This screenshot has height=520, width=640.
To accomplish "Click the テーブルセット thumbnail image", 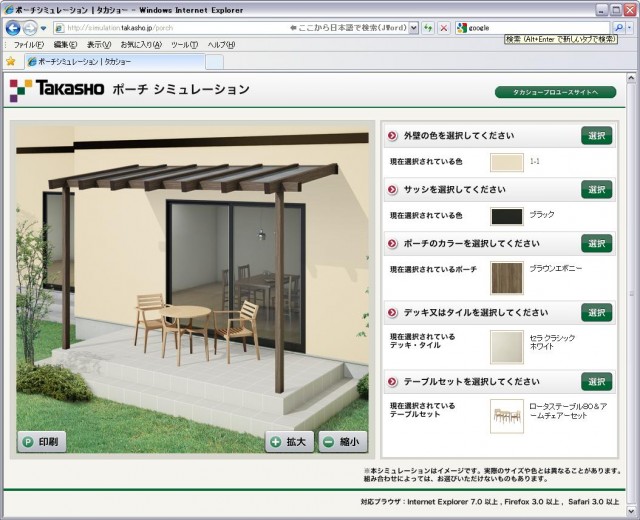I will tap(507, 415).
